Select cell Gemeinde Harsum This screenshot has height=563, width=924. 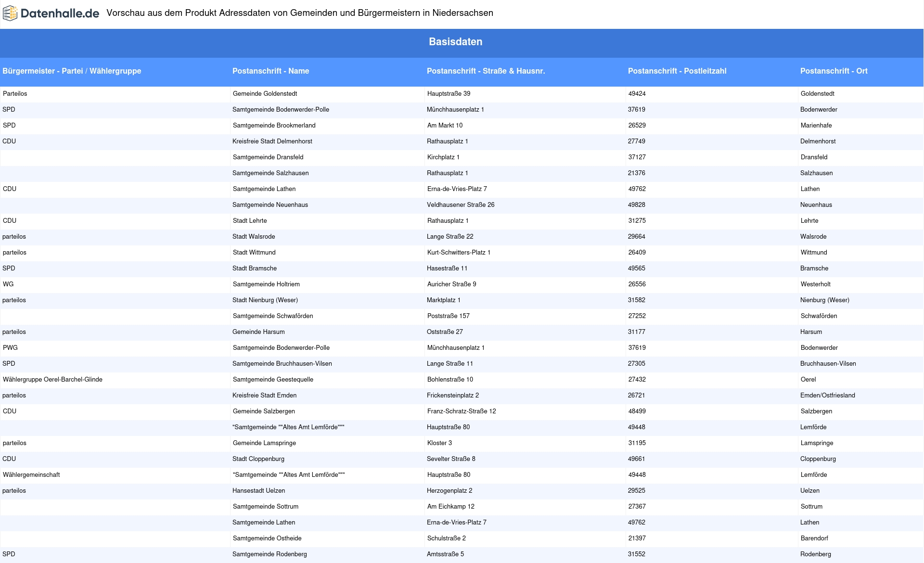point(258,332)
